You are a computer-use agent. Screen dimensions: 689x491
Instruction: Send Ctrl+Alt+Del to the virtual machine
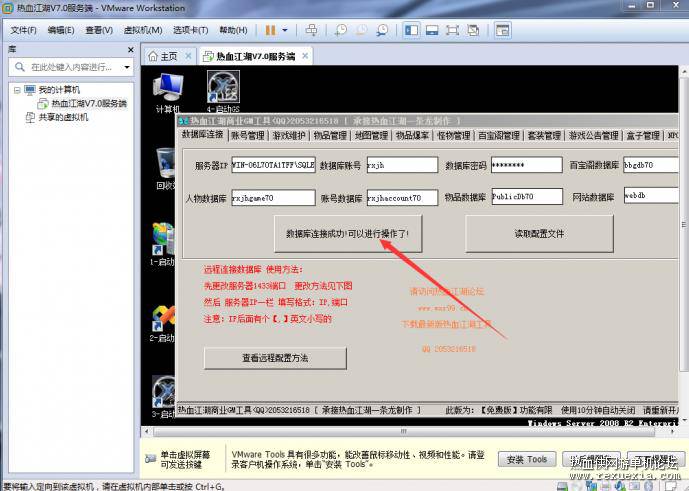tap(311, 30)
